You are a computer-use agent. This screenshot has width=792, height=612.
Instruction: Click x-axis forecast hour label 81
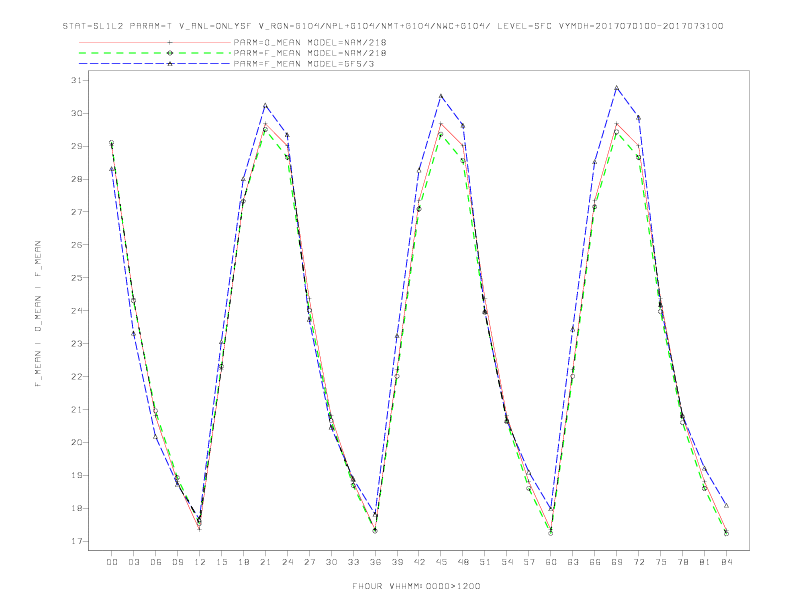705,562
